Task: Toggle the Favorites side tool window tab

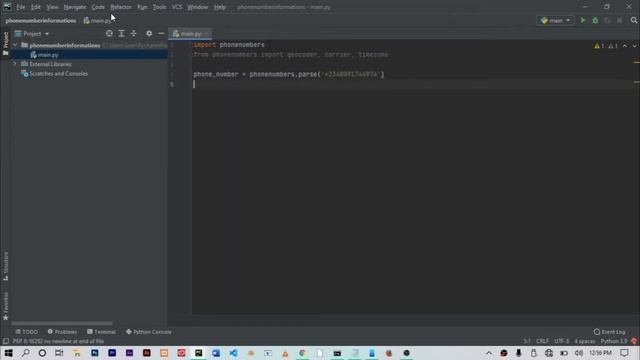Action: coord(6,306)
